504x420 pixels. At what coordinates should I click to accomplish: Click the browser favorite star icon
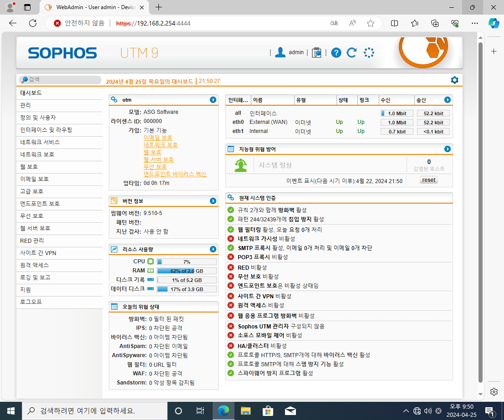pos(370,23)
